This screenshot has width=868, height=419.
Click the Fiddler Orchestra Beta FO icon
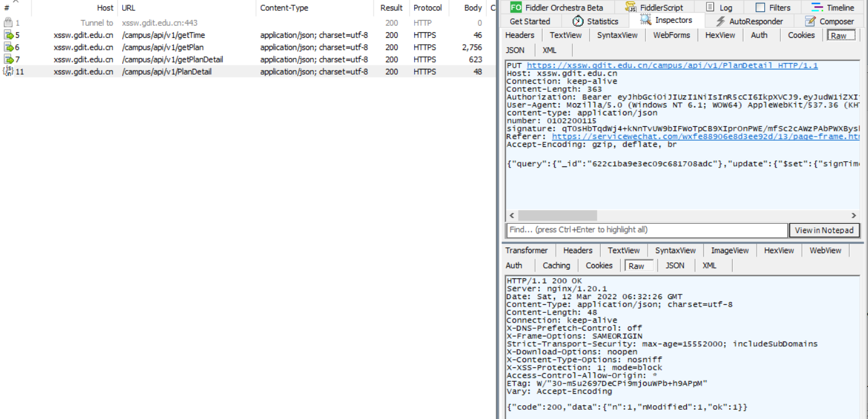pos(516,7)
